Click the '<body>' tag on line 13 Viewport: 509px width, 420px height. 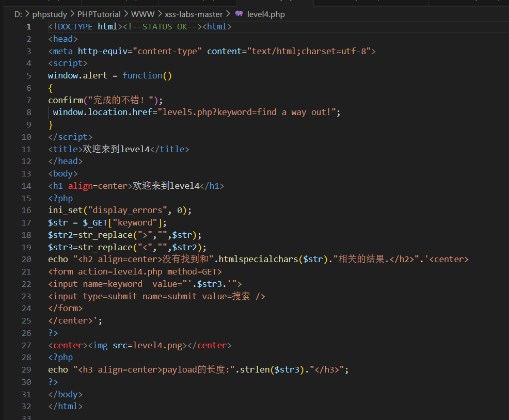pyautogui.click(x=63, y=174)
